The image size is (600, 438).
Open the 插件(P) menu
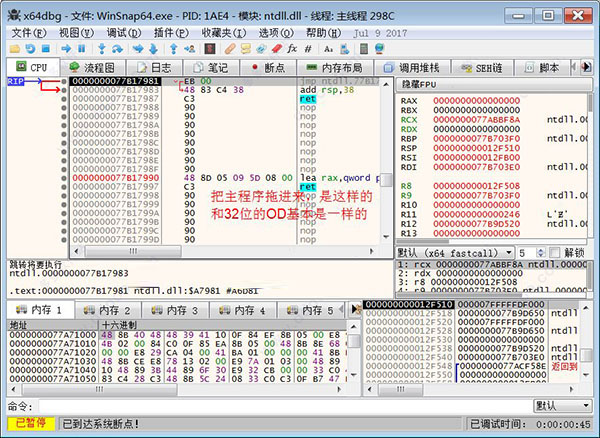171,33
